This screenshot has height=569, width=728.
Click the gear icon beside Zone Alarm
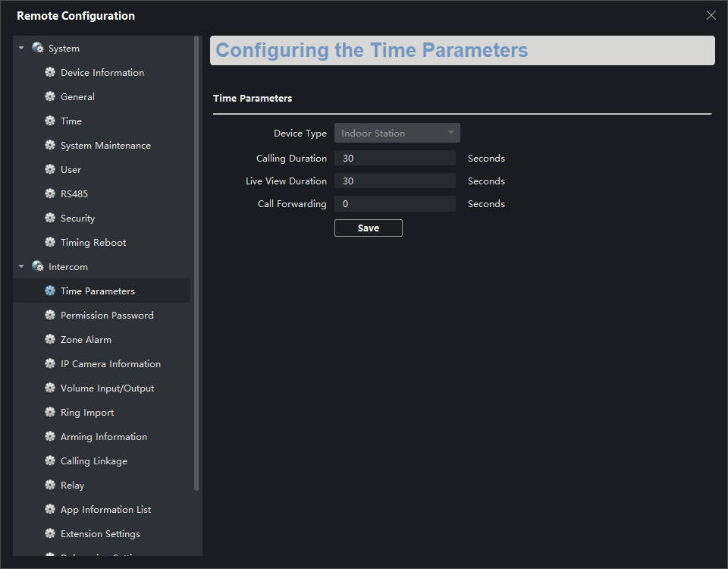tap(50, 340)
